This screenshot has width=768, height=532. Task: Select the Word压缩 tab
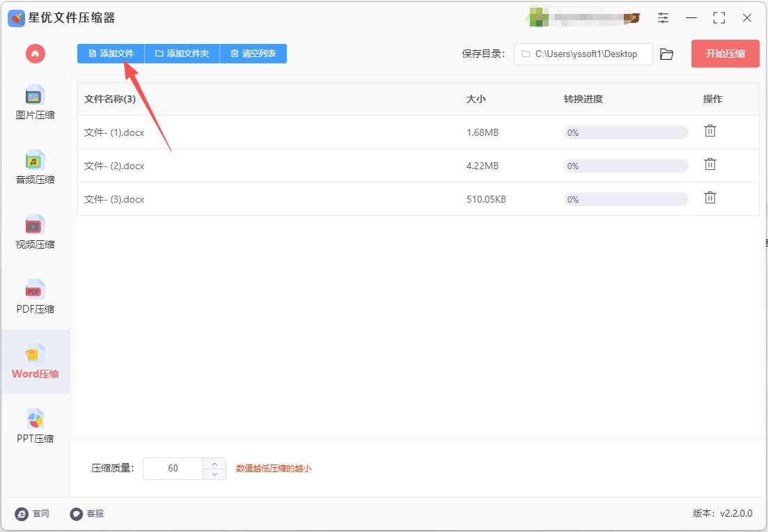36,361
